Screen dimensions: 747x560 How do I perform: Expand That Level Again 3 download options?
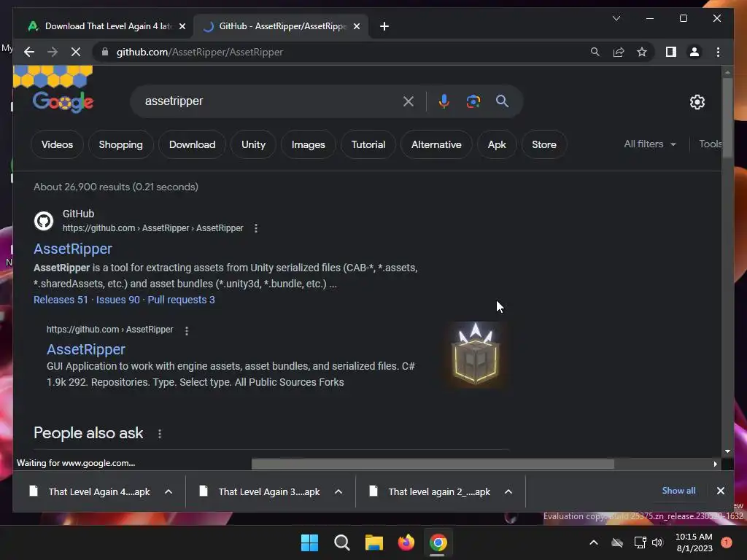[338, 491]
